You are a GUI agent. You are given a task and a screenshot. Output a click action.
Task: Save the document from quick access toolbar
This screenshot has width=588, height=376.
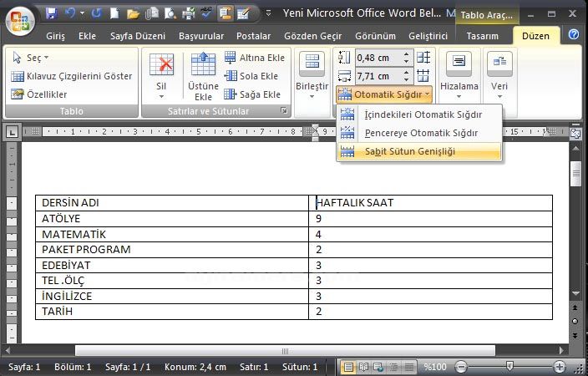click(51, 13)
